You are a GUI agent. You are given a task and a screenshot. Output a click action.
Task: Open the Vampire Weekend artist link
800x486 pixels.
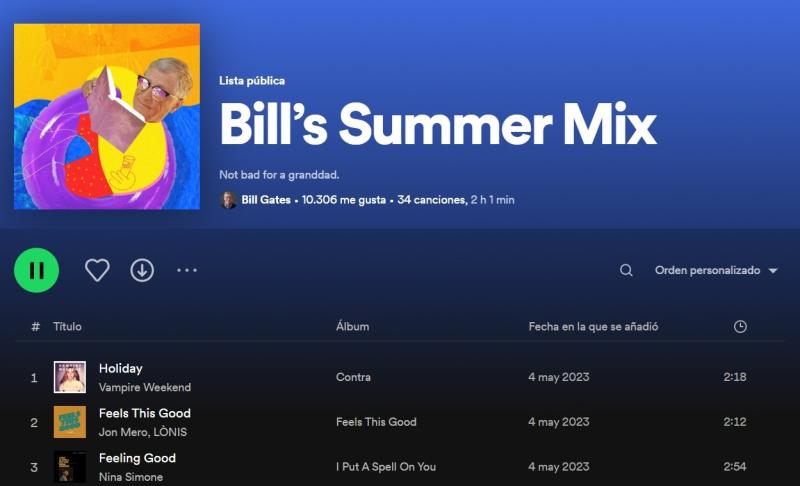(145, 387)
